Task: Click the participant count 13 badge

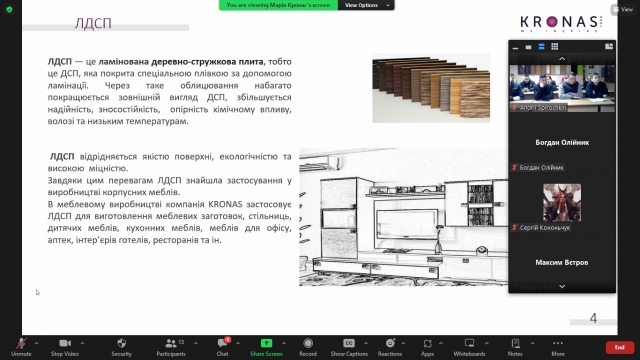Action: (x=181, y=342)
